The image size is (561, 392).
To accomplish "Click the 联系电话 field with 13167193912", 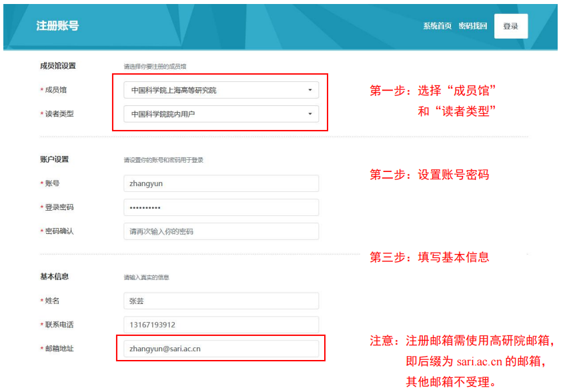I will click(221, 325).
